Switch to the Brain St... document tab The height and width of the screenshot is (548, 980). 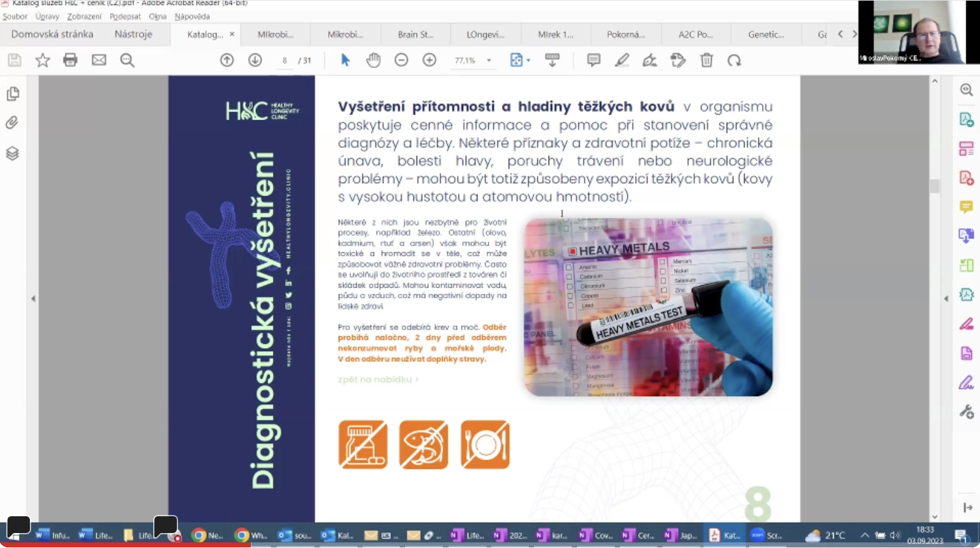415,34
